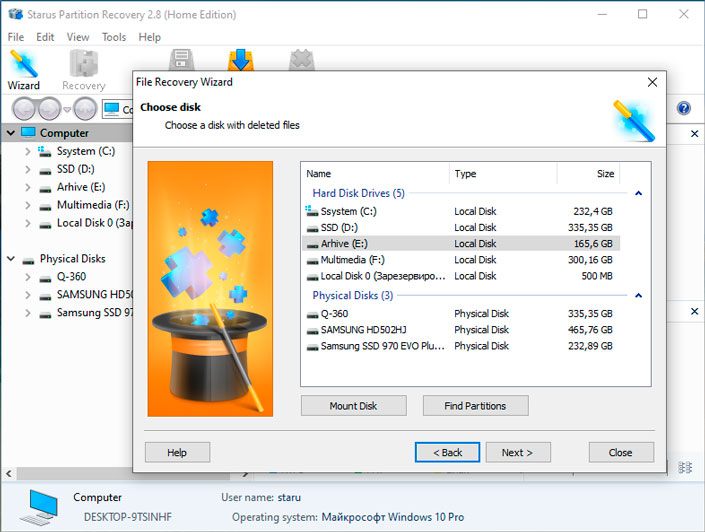
Task: Click the wizard Help button
Action: coord(177,452)
